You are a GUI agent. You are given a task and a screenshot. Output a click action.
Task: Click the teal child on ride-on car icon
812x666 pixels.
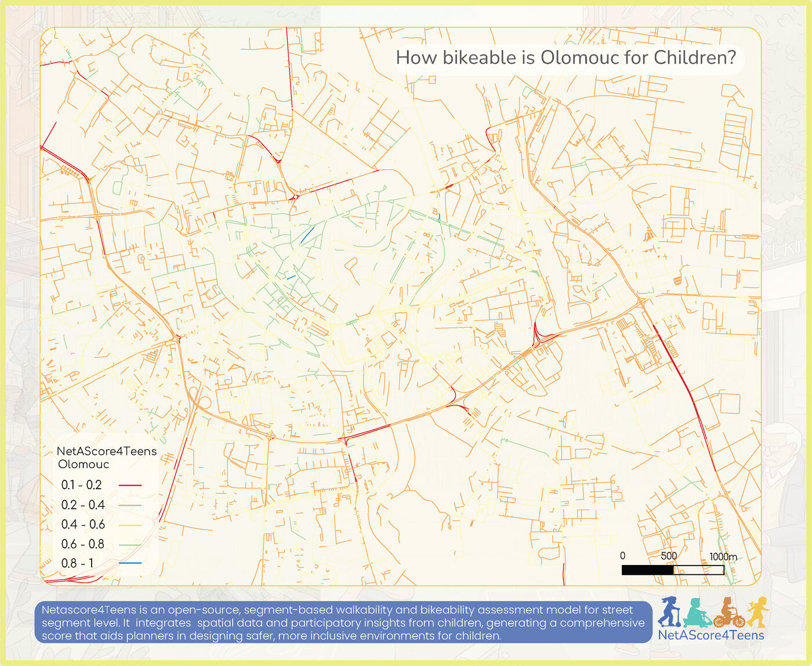click(698, 613)
